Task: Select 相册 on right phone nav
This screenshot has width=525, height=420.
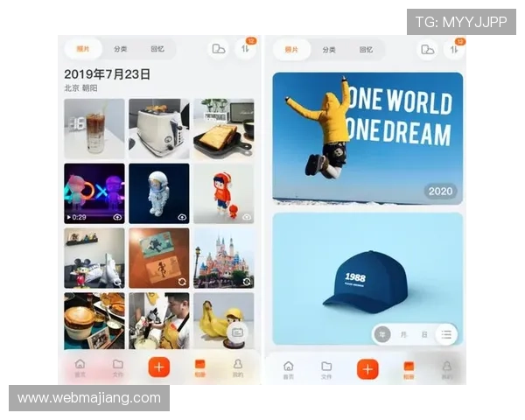Action: tap(409, 370)
